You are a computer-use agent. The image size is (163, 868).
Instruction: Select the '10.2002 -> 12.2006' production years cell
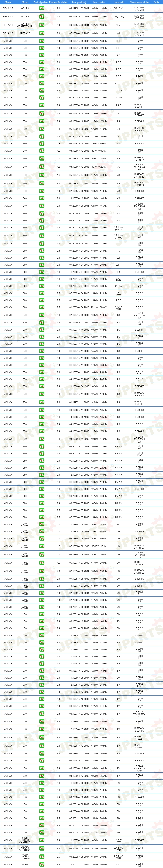click(x=79, y=864)
